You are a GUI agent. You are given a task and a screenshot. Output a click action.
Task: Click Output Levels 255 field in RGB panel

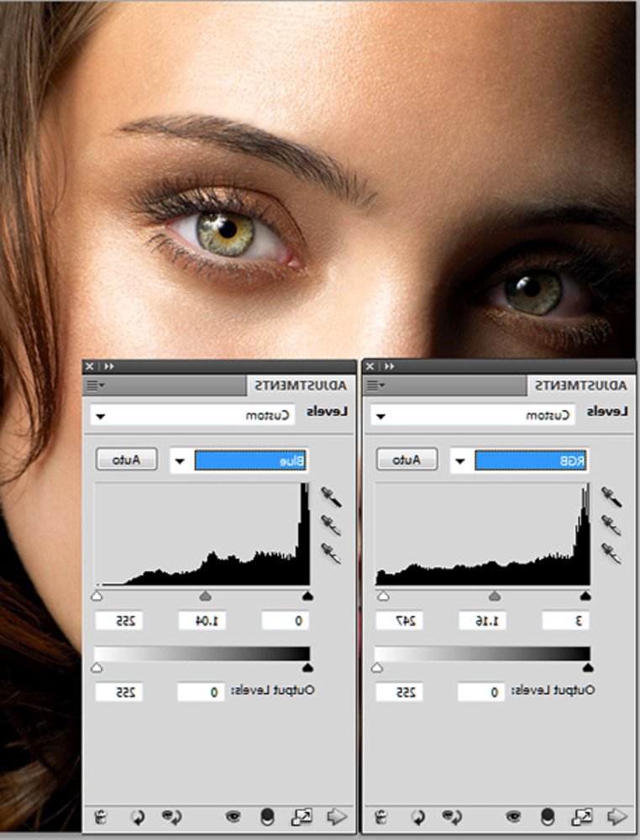[x=400, y=692]
